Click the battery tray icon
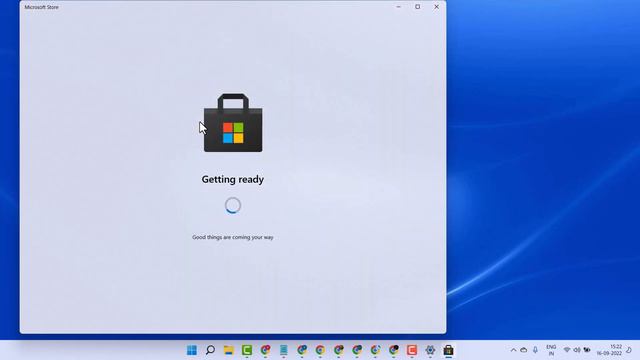640x360 pixels. tap(587, 350)
